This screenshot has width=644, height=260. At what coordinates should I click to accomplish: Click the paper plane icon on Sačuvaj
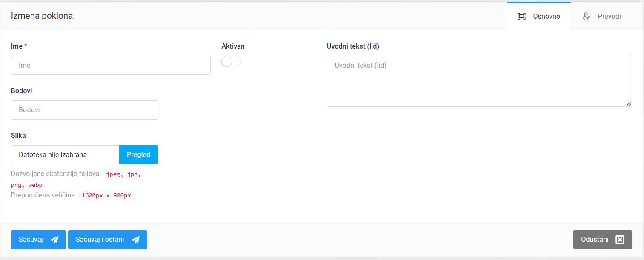[54, 240]
